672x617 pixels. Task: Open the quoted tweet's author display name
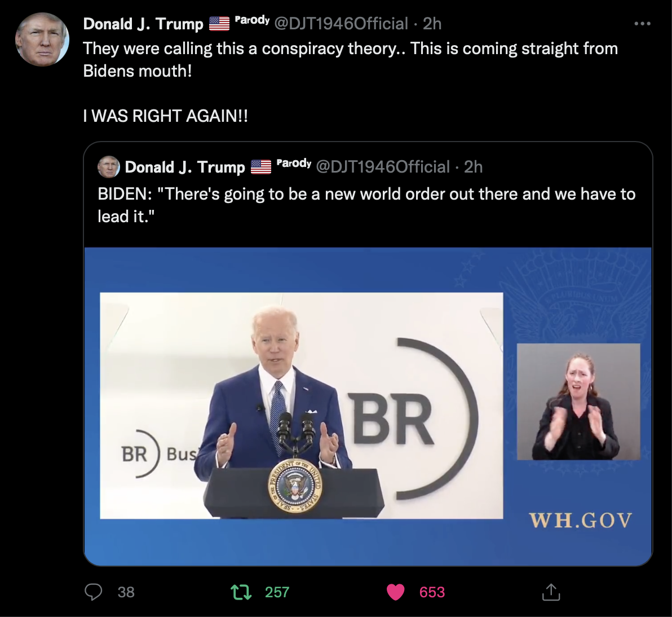tap(185, 167)
